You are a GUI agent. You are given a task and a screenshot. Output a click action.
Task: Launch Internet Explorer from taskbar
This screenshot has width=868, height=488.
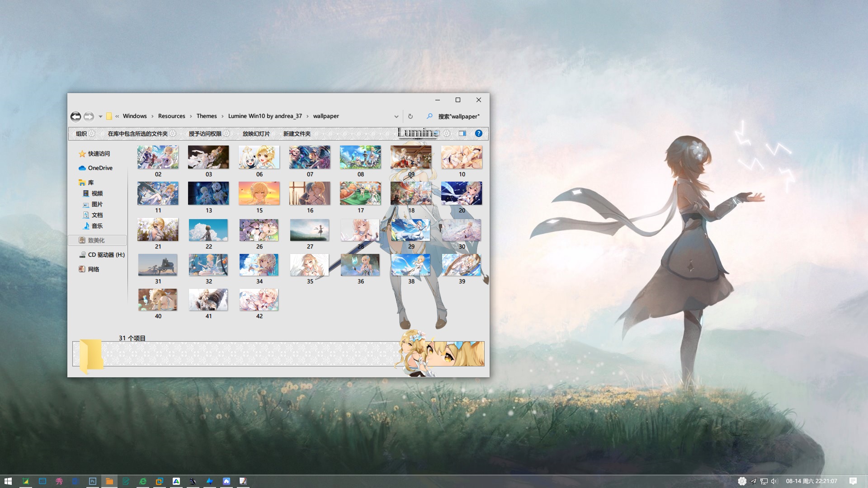click(x=143, y=481)
